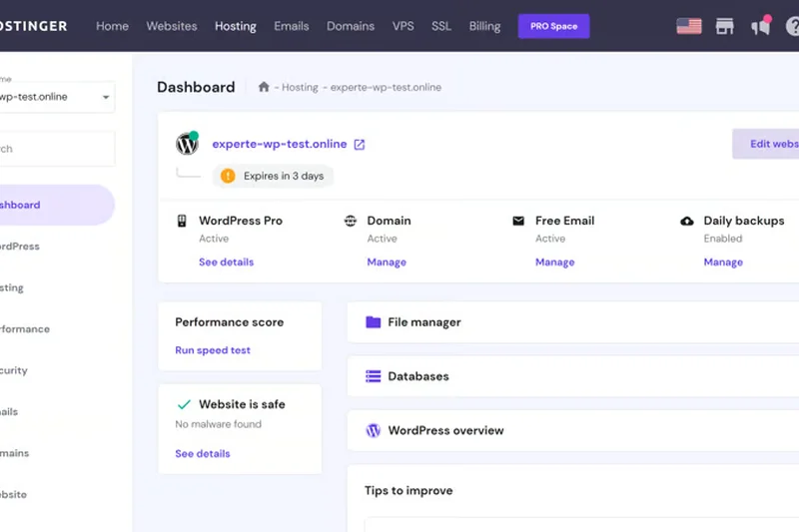Screen dimensions: 799x532
Task: Open Hosting in top navigation
Action: tap(236, 26)
